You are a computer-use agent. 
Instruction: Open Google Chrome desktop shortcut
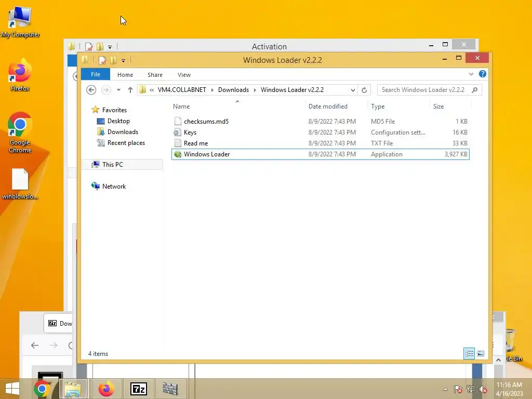(20, 132)
